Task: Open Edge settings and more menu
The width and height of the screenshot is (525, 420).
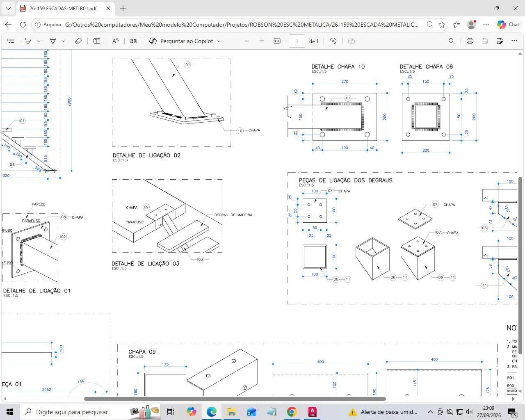Action: tap(486, 25)
